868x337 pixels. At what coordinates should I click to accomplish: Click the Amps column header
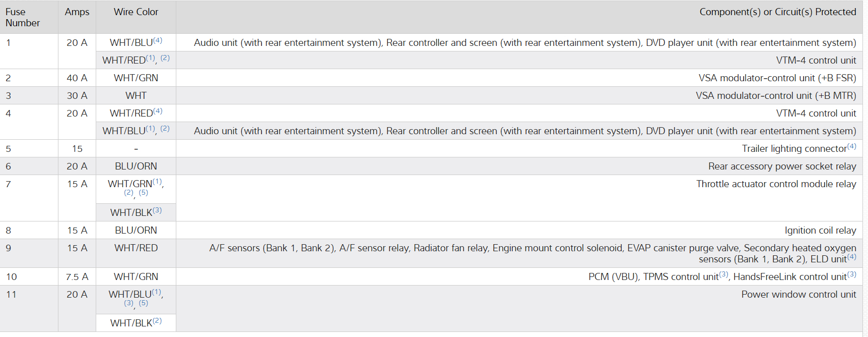point(77,12)
